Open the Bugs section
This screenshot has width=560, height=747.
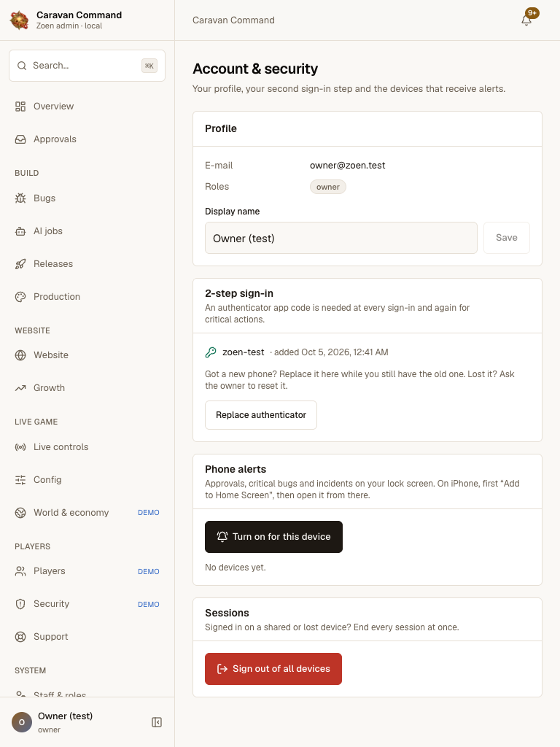coord(87,198)
